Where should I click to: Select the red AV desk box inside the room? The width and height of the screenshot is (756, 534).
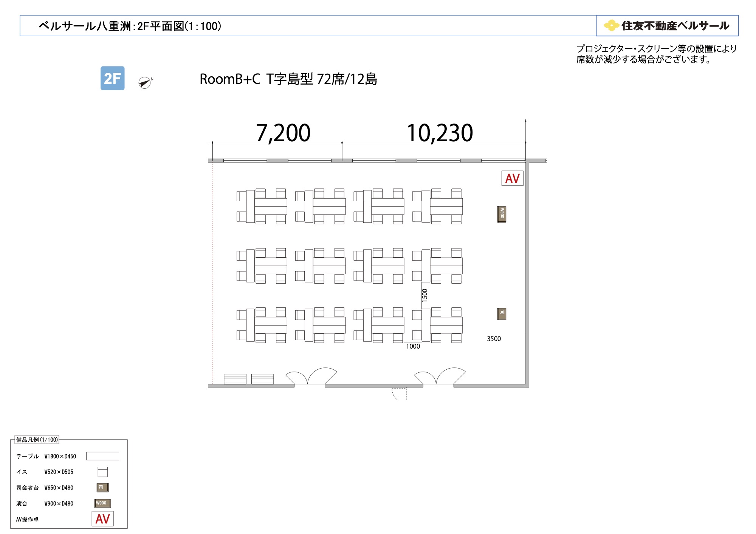[512, 178]
